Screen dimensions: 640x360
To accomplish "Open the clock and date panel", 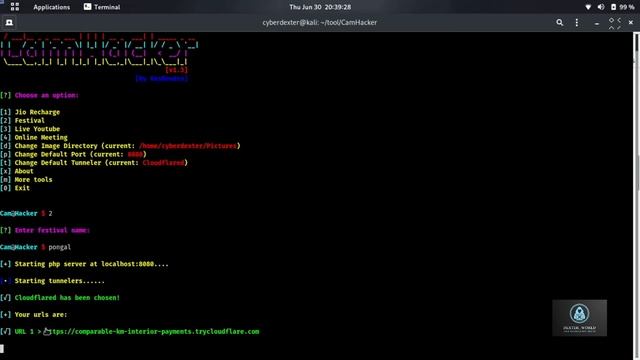I will [320, 7].
